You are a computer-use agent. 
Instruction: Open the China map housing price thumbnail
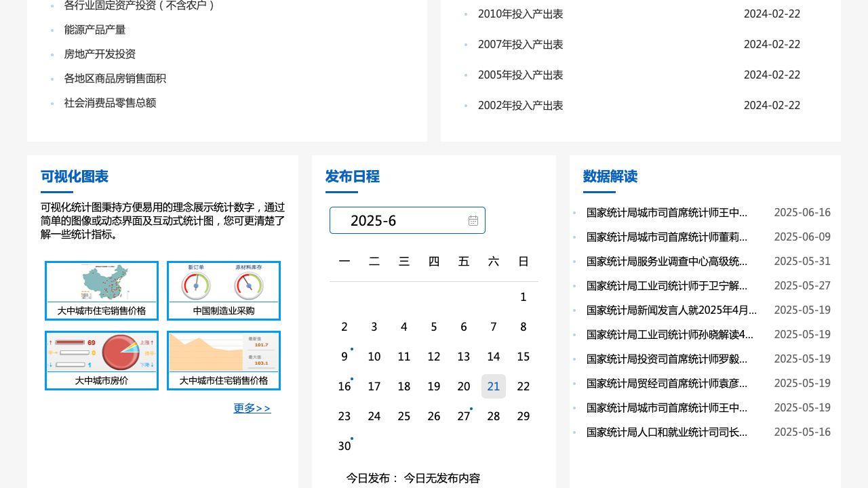click(102, 290)
